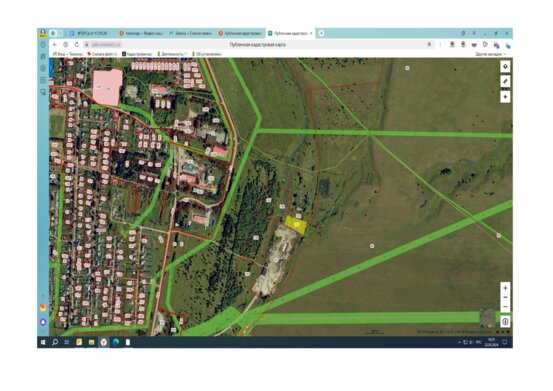Go back with the browser back arrow
Screen dimensions: 553x391
(55, 44)
